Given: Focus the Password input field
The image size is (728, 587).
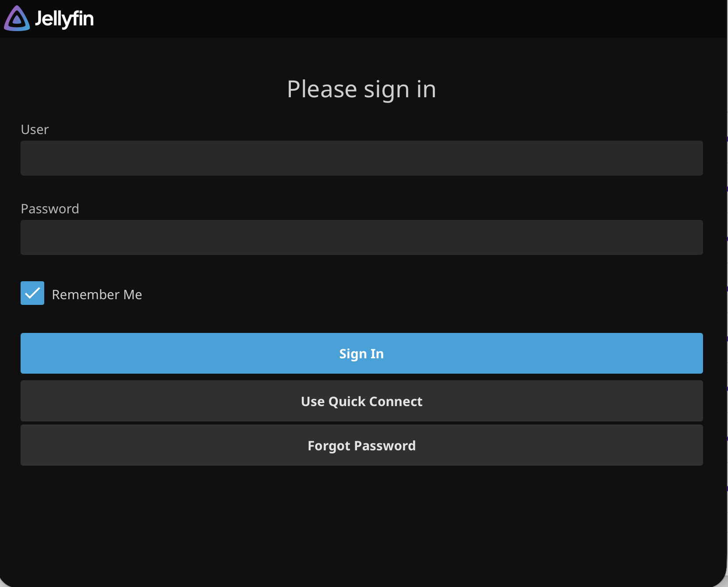Looking at the screenshot, I should [361, 237].
